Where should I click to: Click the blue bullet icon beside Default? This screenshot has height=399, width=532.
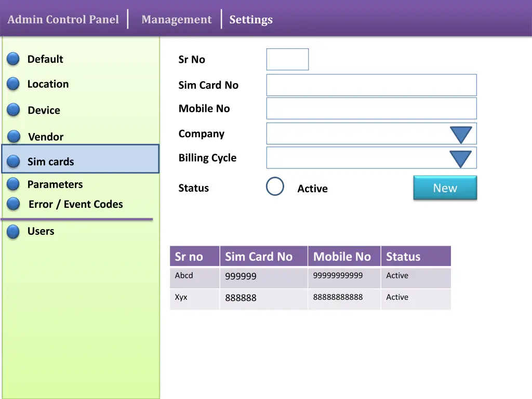click(13, 59)
